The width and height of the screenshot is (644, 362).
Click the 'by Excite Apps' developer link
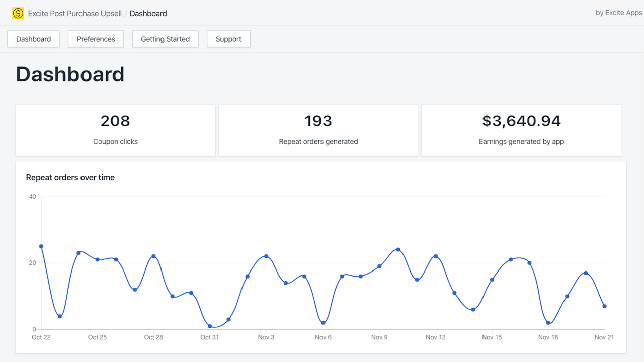[618, 12]
